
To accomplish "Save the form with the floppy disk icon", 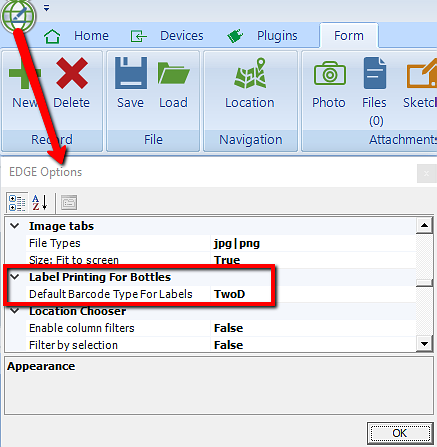I will 131,73.
